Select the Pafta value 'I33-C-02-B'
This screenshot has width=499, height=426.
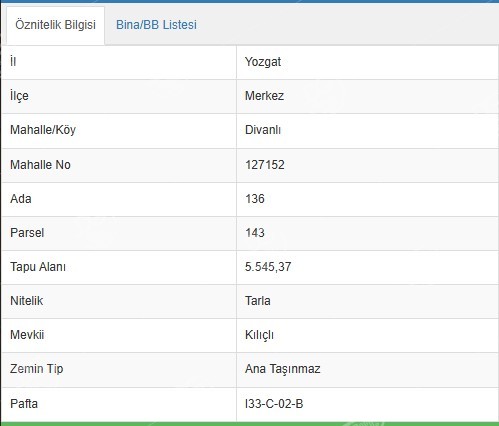(x=274, y=404)
